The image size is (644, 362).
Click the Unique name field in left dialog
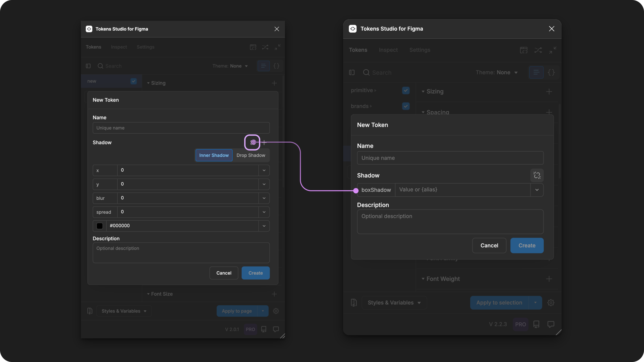(x=181, y=128)
